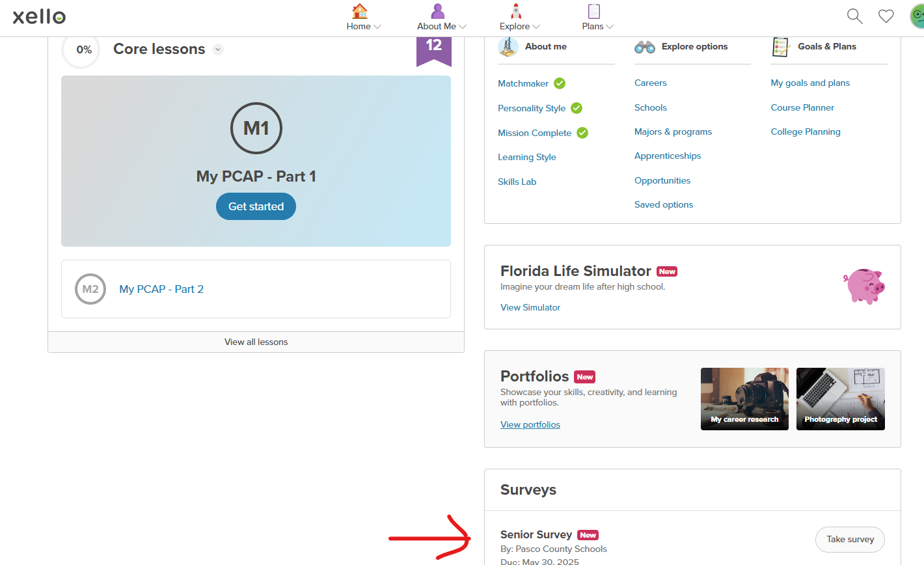Open Photography project portfolio thumbnail
Screen dimensions: 924x565
[841, 399]
